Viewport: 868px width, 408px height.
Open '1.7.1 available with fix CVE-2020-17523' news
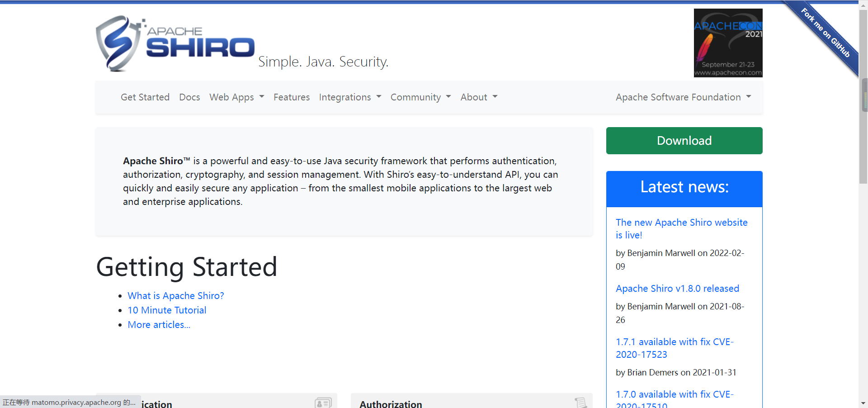coord(675,348)
